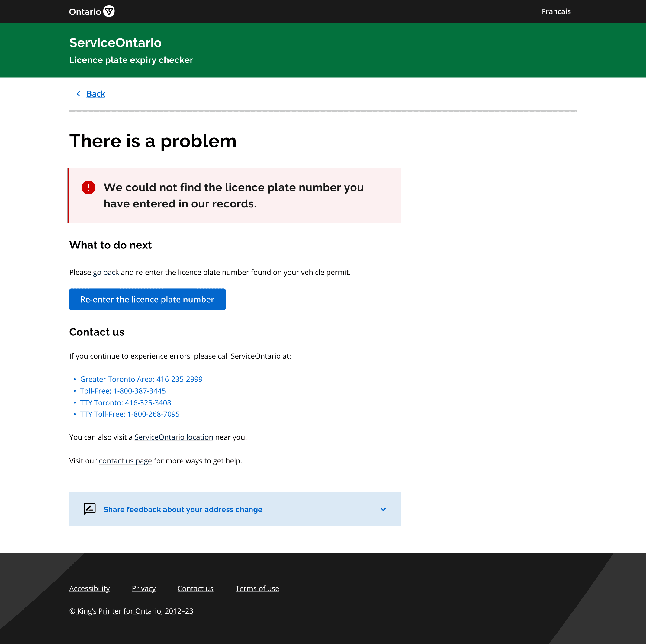646x644 pixels.
Task: Switch language to Francais
Action: pos(556,12)
